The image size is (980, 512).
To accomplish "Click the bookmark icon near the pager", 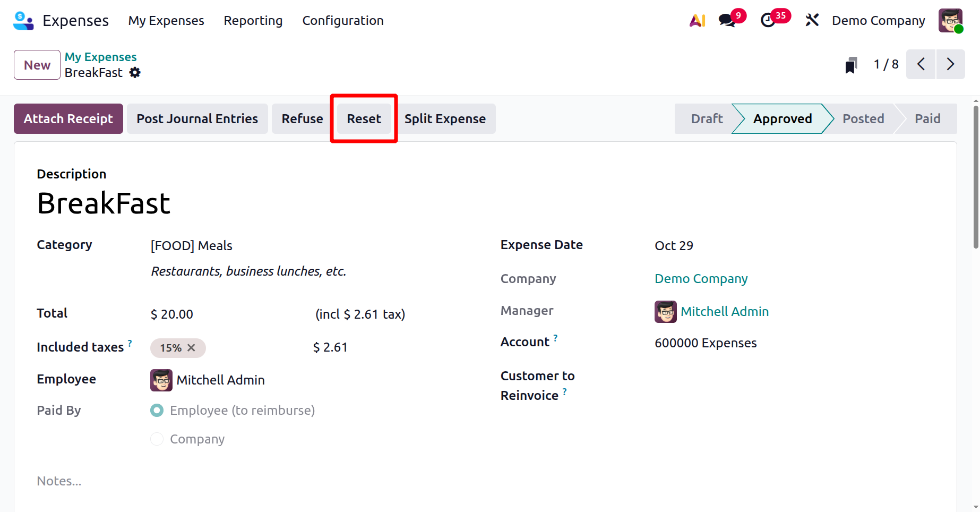I will [851, 65].
